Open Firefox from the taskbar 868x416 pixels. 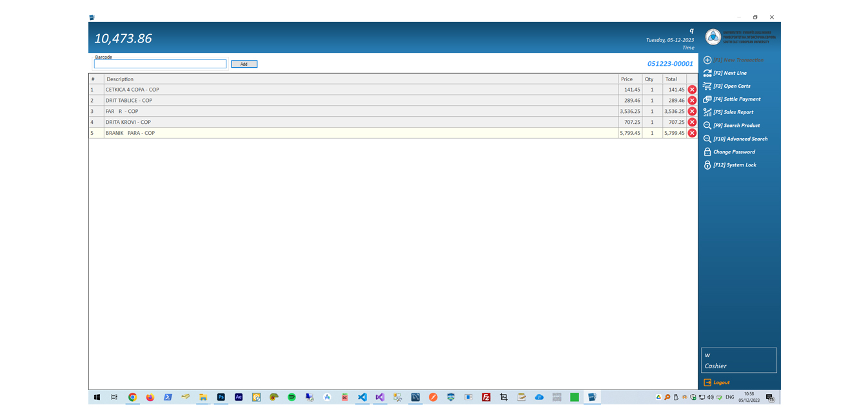[x=150, y=397]
